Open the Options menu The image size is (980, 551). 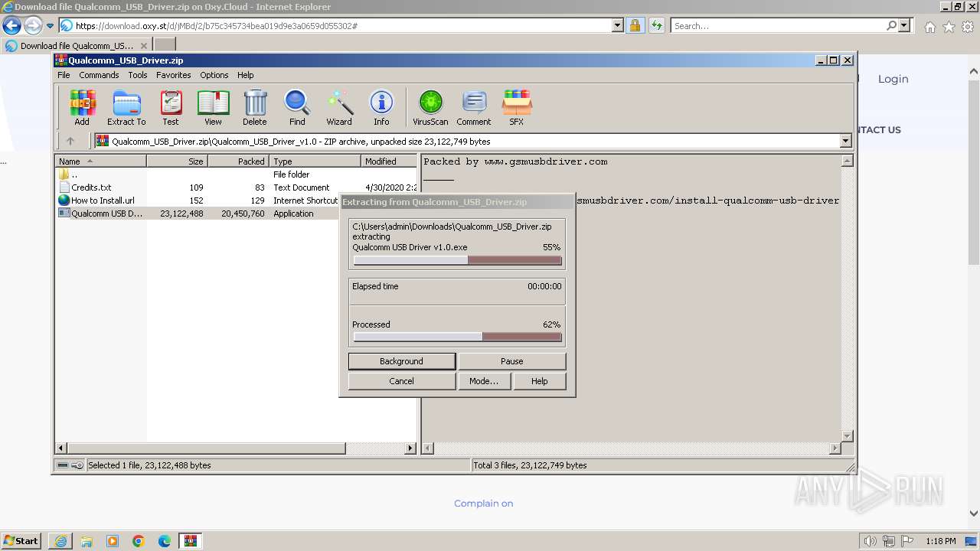point(214,75)
